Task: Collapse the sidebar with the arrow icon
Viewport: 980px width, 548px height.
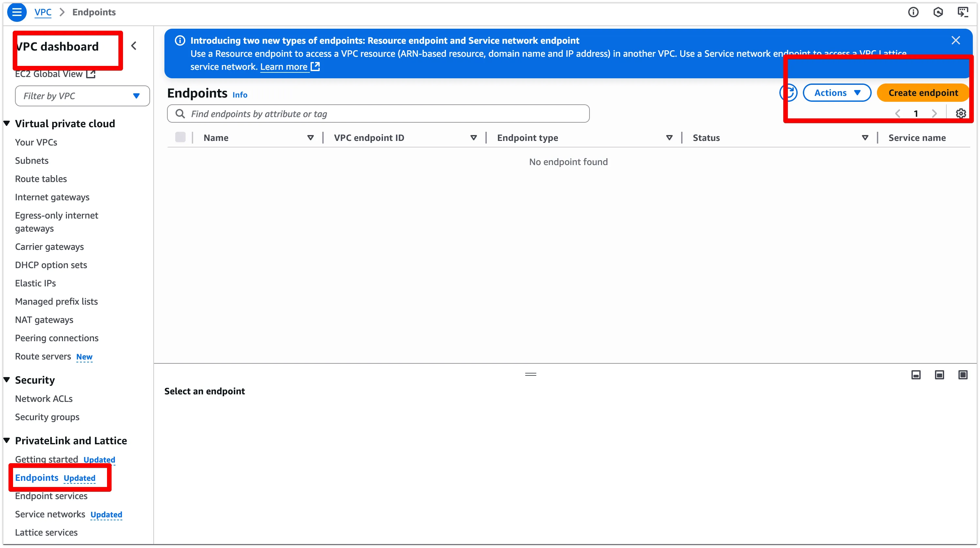Action: pyautogui.click(x=134, y=46)
